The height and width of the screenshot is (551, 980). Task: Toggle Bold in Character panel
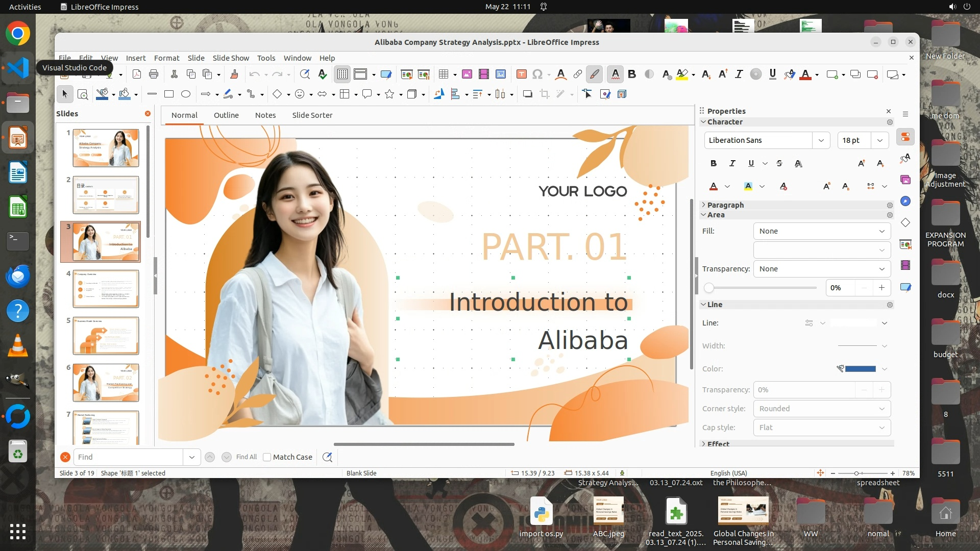point(713,163)
